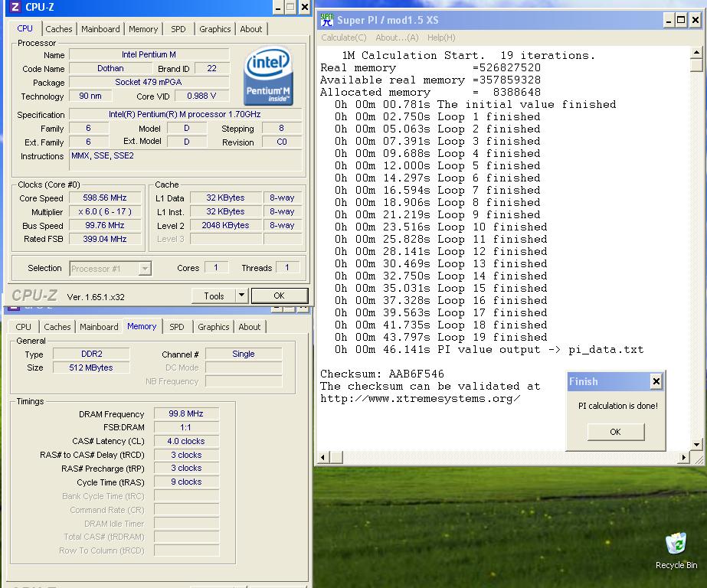
Task: Click the Intel Pentium M logo
Action: [x=269, y=76]
